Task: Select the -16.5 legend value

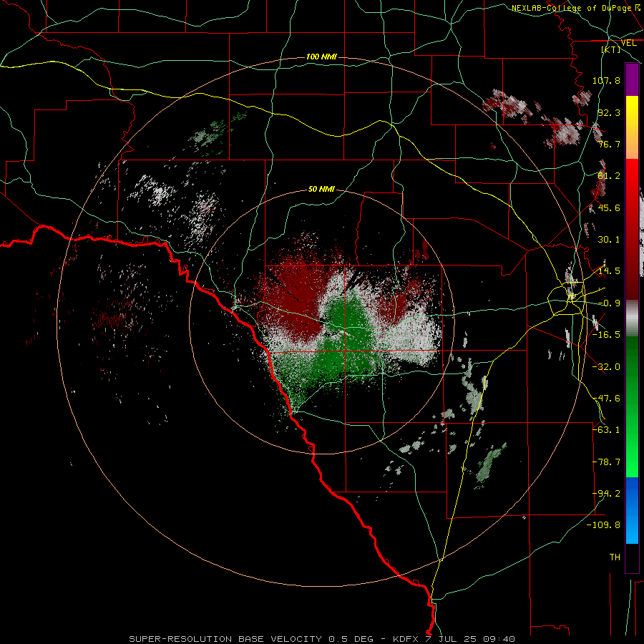Action: click(606, 334)
